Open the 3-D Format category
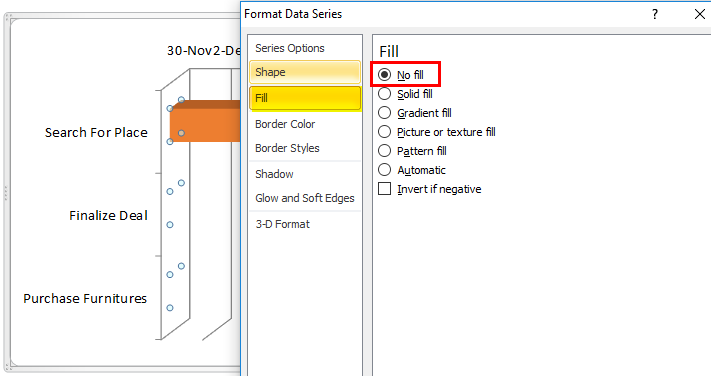Image resolution: width=711 pixels, height=376 pixels. (305, 224)
